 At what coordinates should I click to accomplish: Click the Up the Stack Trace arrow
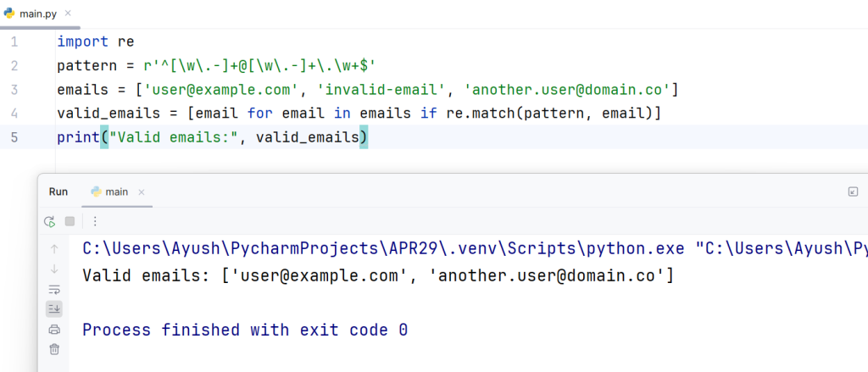(54, 249)
